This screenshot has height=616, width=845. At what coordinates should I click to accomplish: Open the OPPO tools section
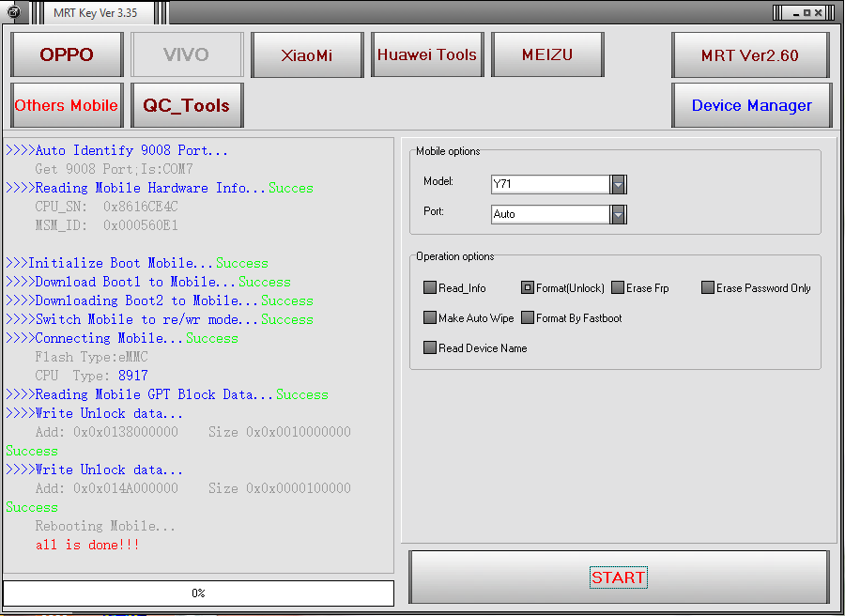click(x=67, y=54)
